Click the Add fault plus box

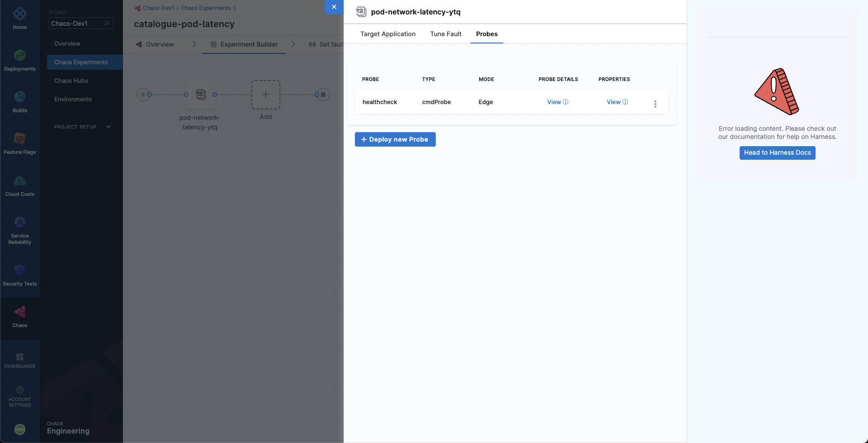pyautogui.click(x=266, y=95)
